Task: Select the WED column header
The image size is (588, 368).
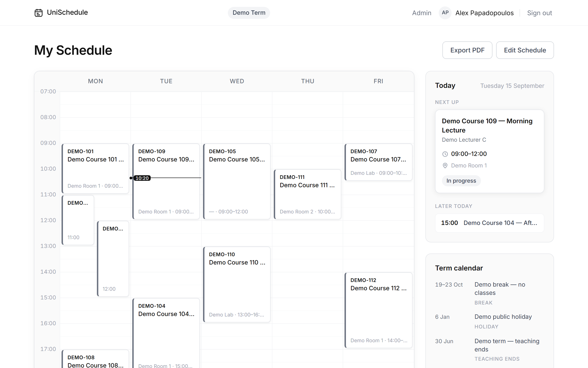Action: (237, 81)
